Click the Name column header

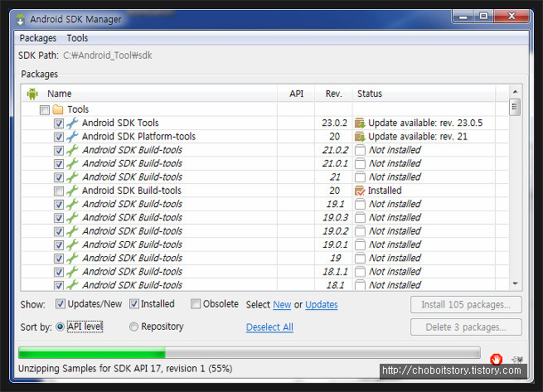pos(149,94)
